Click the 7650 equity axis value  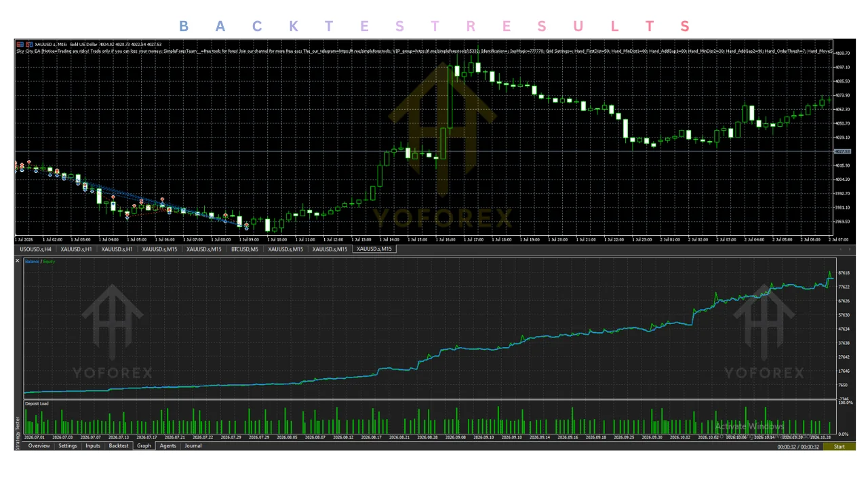(843, 385)
